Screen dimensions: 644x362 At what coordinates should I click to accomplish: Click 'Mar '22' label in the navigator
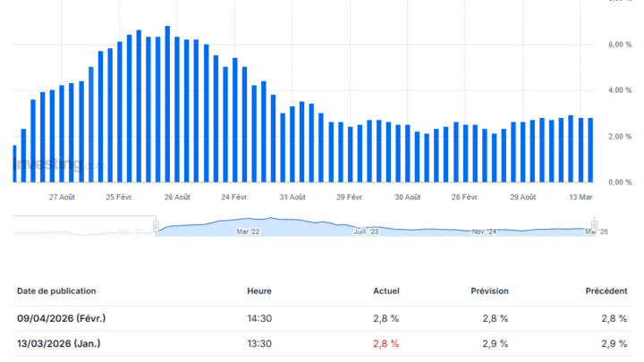coord(248,232)
